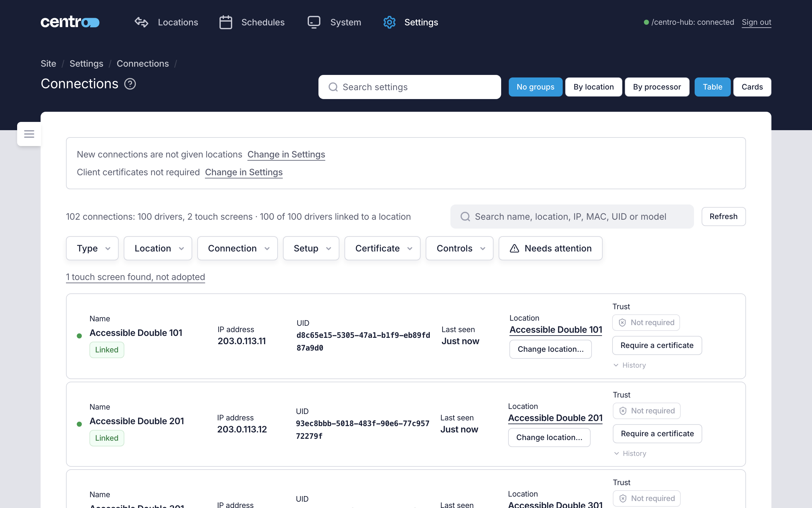Focus the Search settings field
The image size is (812, 508).
point(409,87)
